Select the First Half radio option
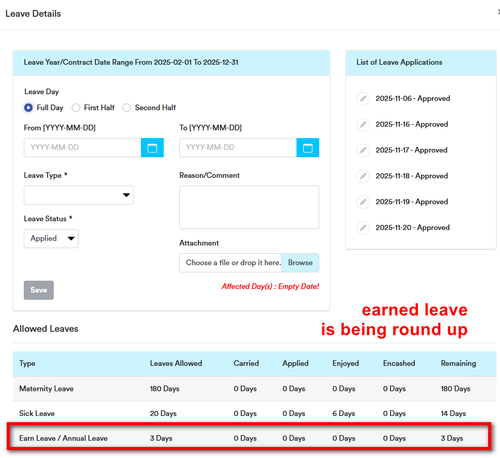 [76, 108]
